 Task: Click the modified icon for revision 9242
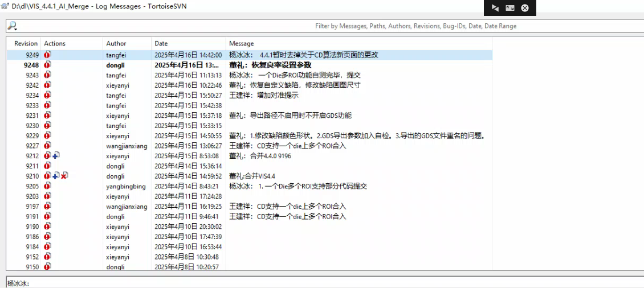[x=47, y=85]
